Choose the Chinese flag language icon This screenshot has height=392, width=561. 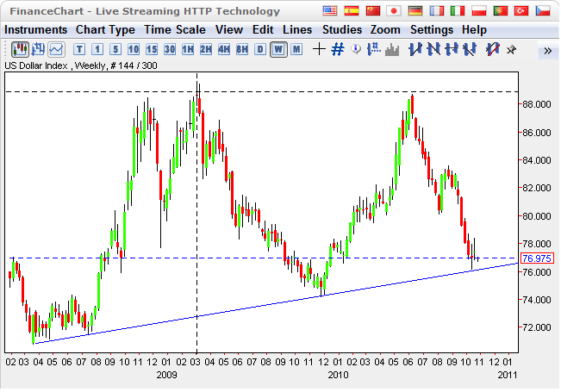372,10
